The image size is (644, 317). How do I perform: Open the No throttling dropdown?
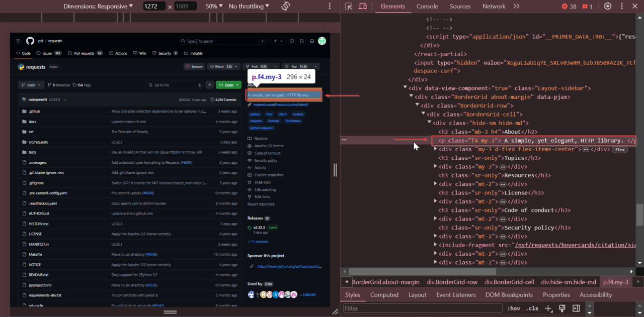tap(250, 6)
